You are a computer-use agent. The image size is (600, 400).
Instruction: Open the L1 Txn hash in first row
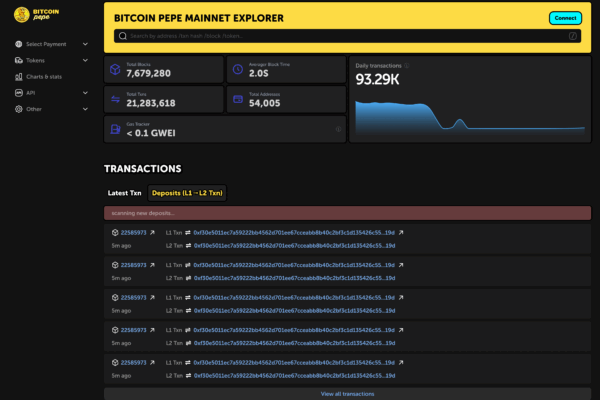click(x=294, y=232)
